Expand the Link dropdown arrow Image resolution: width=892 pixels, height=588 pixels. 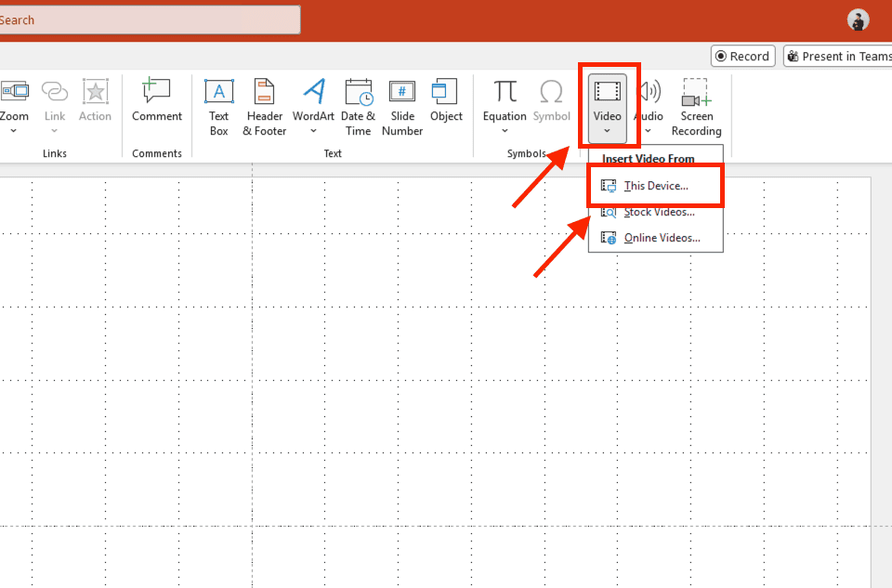tap(55, 131)
